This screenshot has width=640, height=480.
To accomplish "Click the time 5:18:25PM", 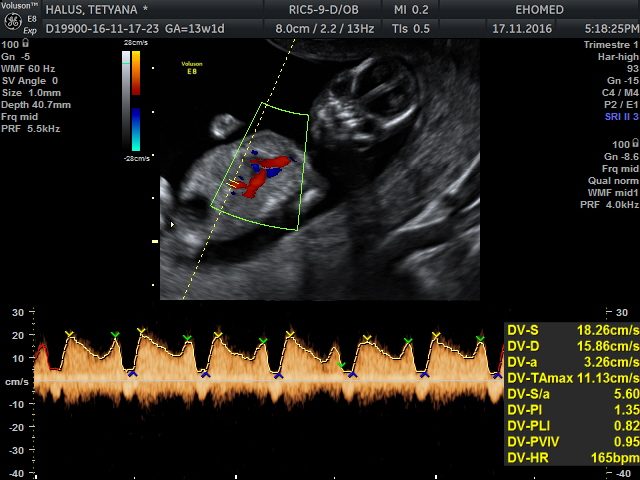I will 612,29.
